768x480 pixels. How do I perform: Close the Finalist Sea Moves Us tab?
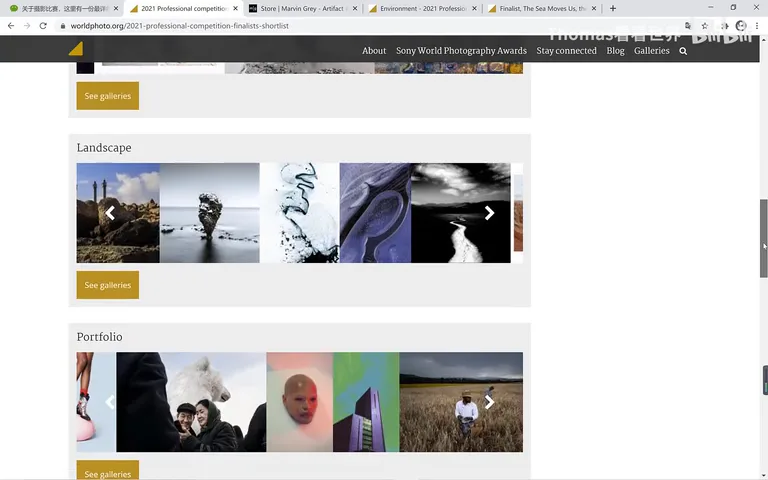tap(594, 8)
